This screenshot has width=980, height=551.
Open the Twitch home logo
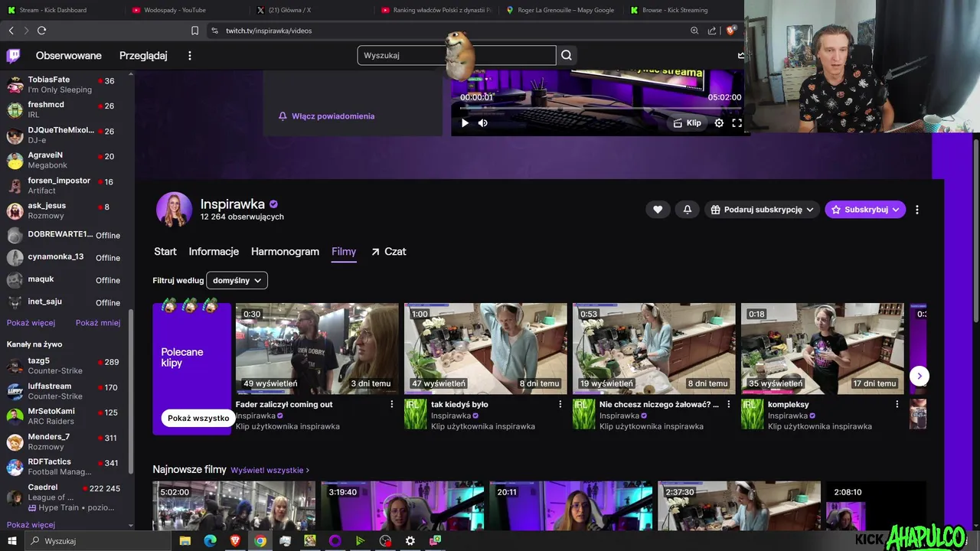pos(13,55)
